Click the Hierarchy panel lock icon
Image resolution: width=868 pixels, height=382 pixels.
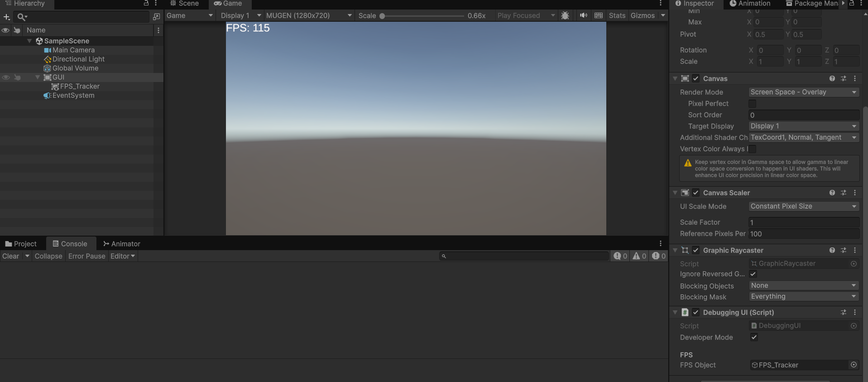(x=146, y=3)
